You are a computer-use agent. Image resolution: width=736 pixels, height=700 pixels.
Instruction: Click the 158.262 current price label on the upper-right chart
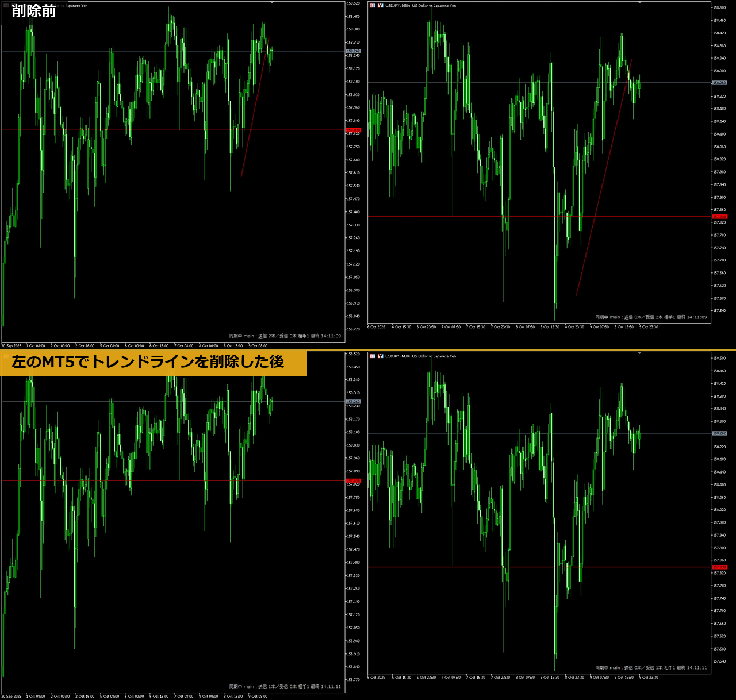[719, 83]
